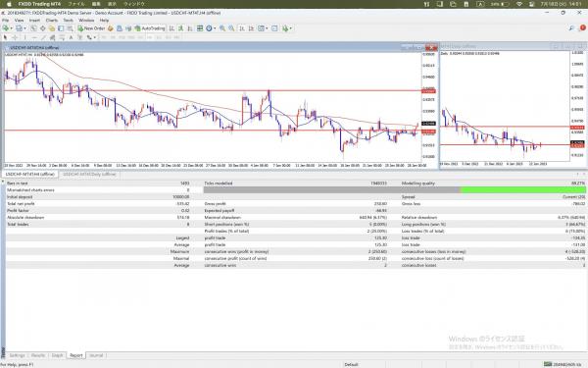Click the New Order button
The height and width of the screenshot is (368, 588).
tap(91, 28)
